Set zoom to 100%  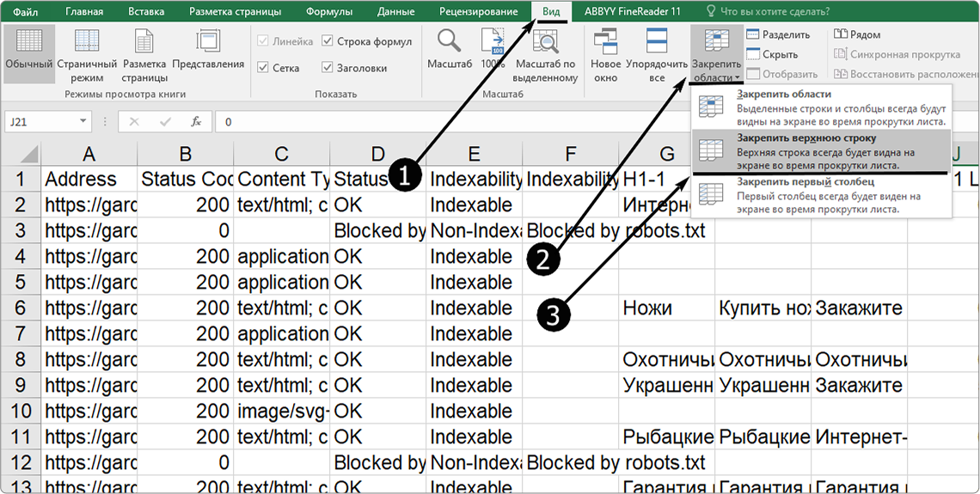click(x=493, y=50)
